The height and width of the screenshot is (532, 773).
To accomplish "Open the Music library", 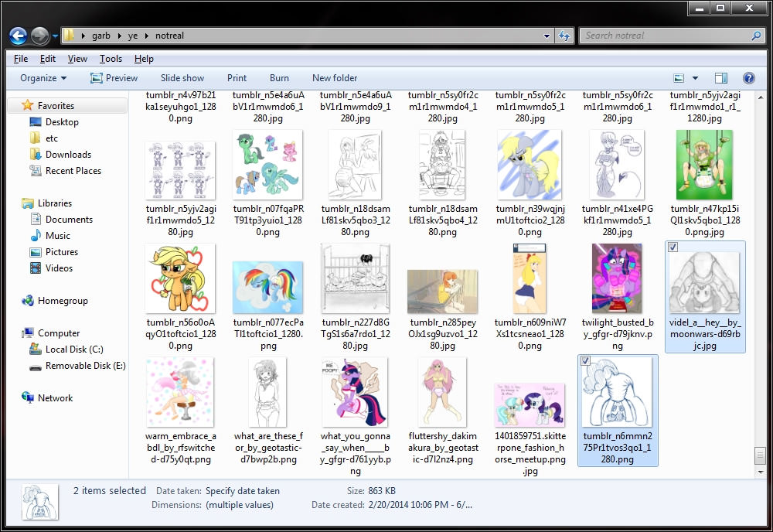I will pos(58,236).
